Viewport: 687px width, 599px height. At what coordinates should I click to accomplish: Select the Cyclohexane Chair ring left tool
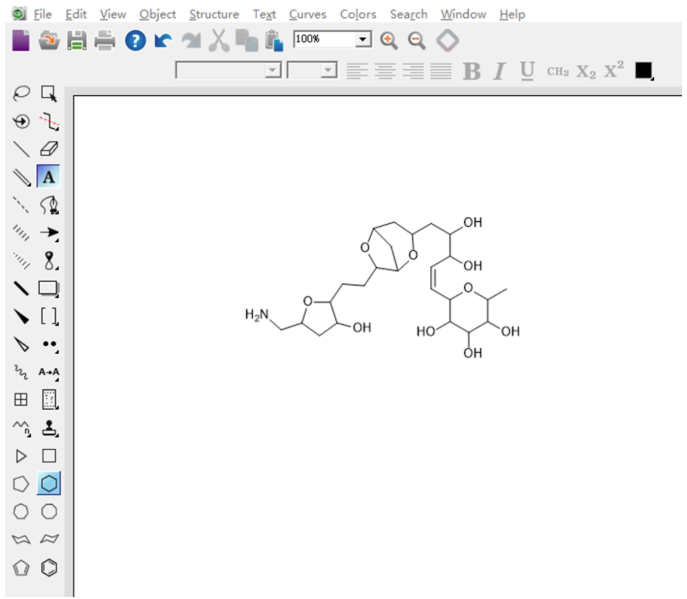[x=21, y=539]
